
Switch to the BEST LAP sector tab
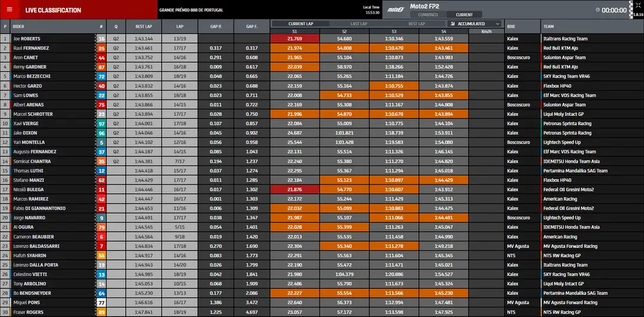point(417,24)
